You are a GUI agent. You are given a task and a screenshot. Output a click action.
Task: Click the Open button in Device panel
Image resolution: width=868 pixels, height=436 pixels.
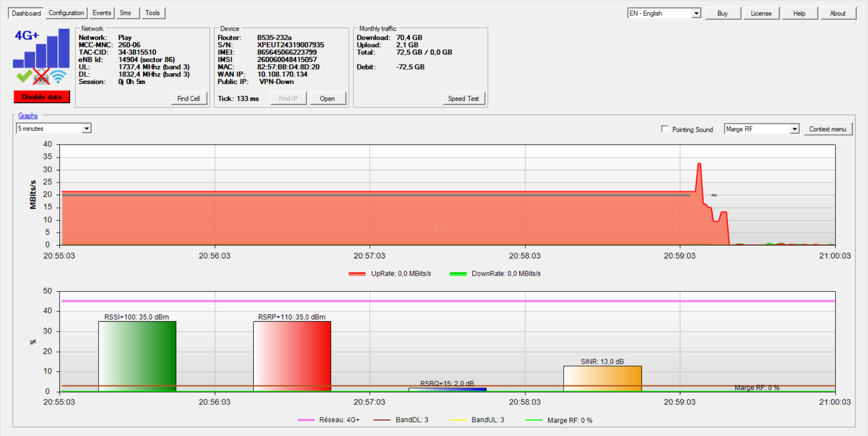coord(327,98)
